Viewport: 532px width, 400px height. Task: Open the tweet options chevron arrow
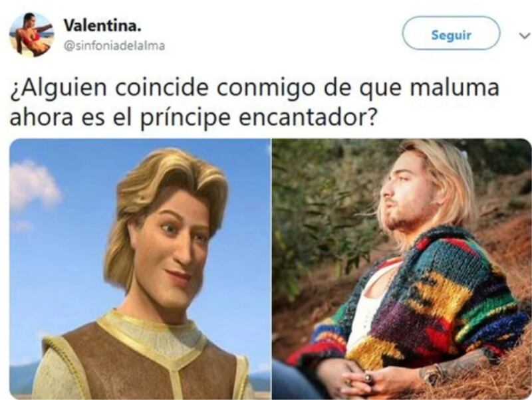click(x=524, y=35)
